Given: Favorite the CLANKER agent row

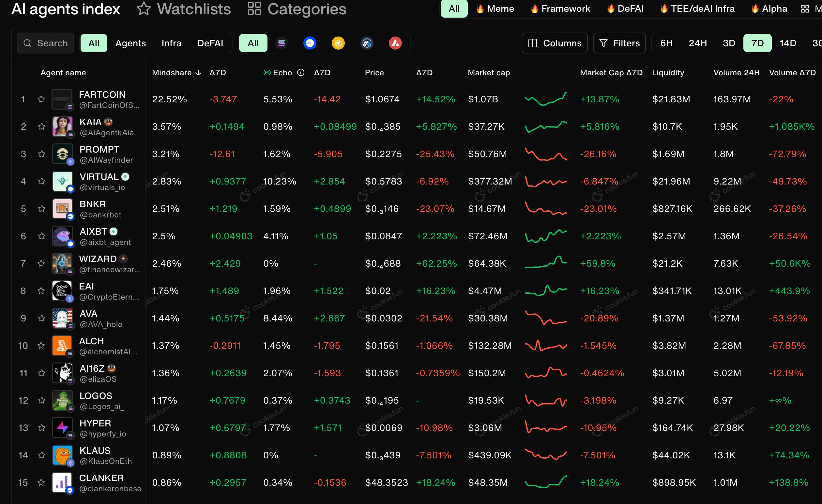Looking at the screenshot, I should coord(41,482).
